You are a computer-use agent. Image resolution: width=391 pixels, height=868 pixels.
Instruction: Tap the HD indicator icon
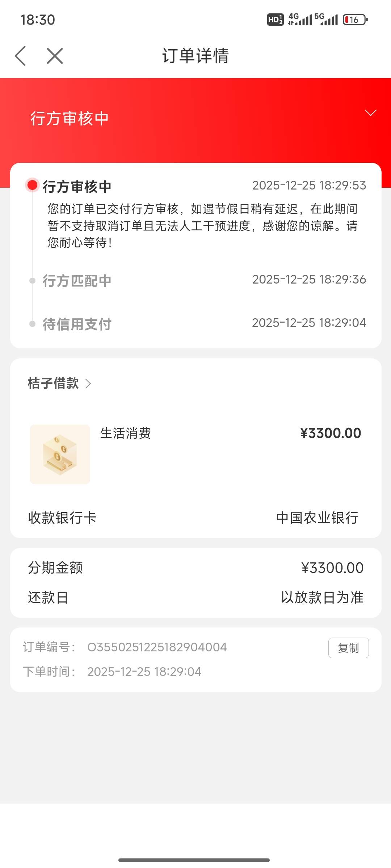(275, 20)
